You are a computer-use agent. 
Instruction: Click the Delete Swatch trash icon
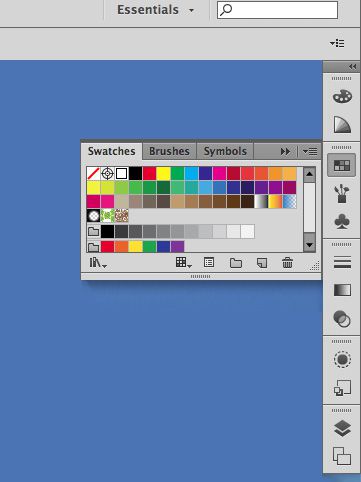pyautogui.click(x=287, y=263)
